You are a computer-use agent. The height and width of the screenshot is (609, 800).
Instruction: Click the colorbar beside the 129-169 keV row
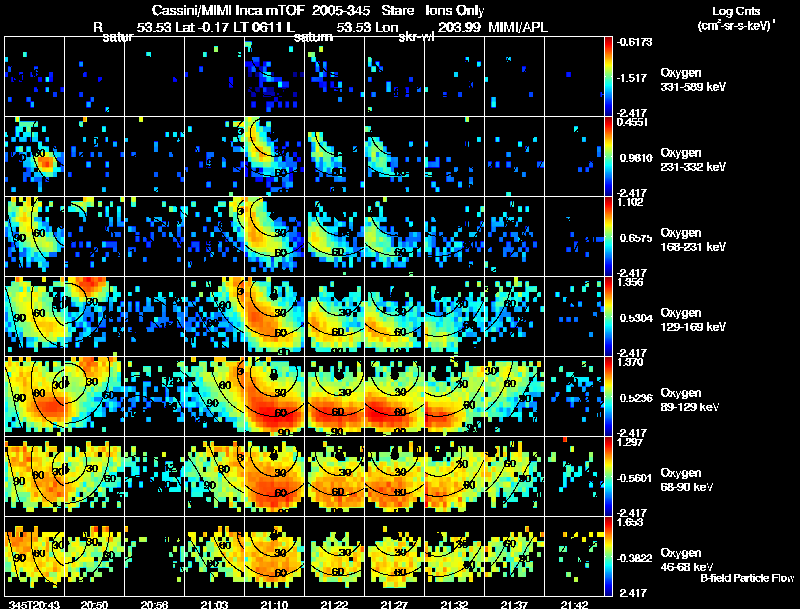click(x=608, y=316)
